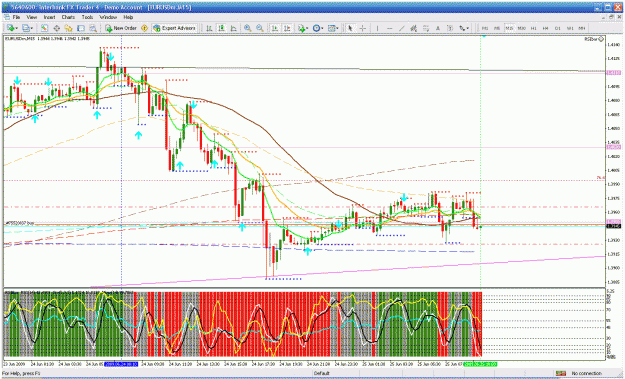Screen dimensions: 625x379
Task: Click the New Order button
Action: [121, 28]
